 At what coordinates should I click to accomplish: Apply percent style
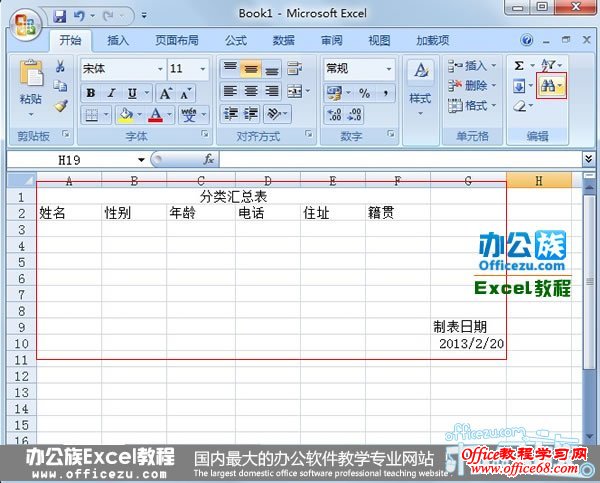(x=364, y=93)
